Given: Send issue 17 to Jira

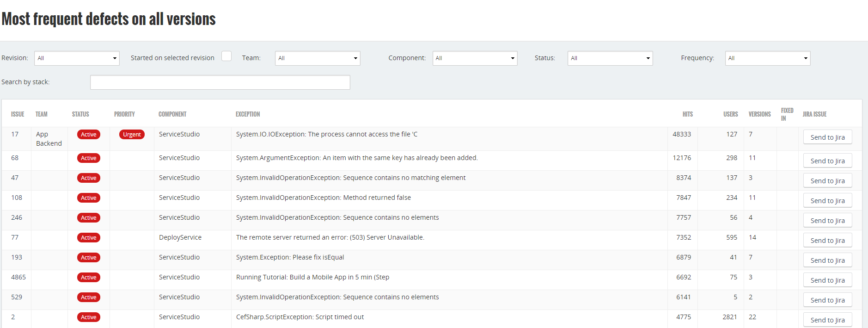Looking at the screenshot, I should pos(827,137).
